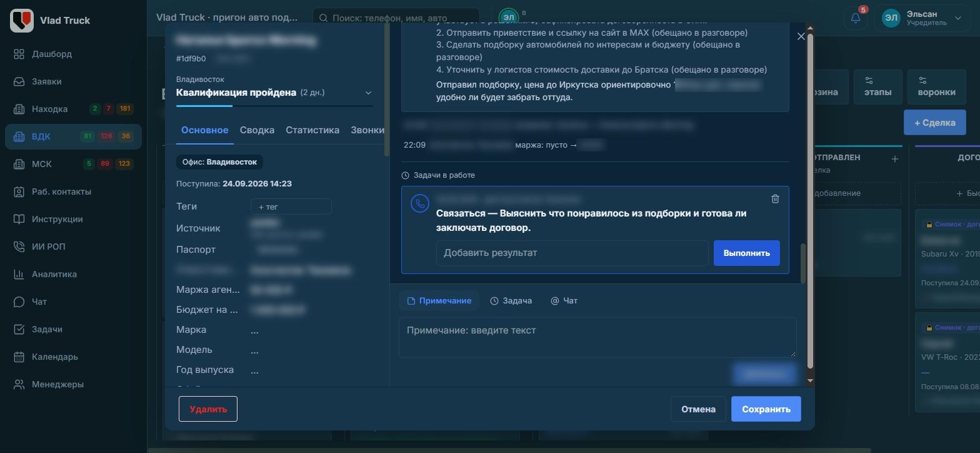Expand stage dropdown Квалификация пройдена
980x453 pixels.
pyautogui.click(x=368, y=93)
